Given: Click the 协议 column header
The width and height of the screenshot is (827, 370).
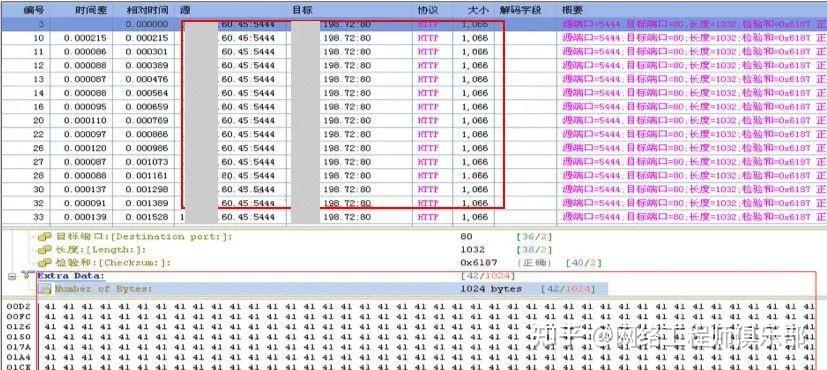Looking at the screenshot, I should click(432, 10).
